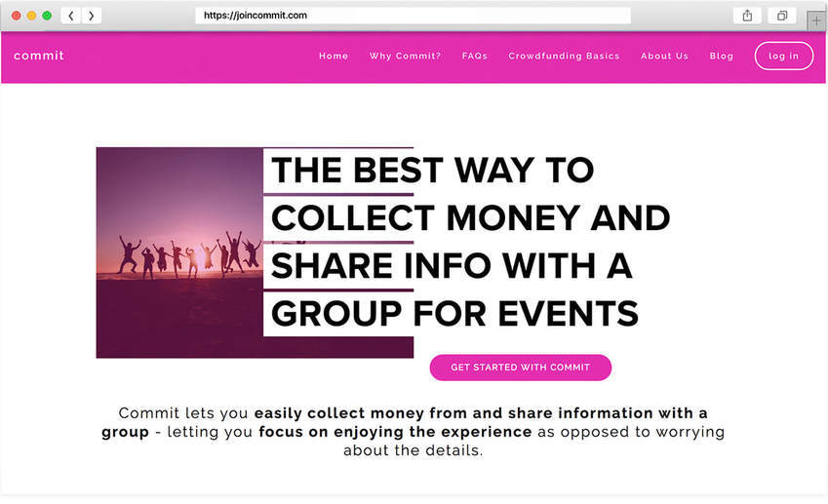The image size is (828, 504).
Task: Click the 'The Best Way To' headline text
Action: (x=432, y=171)
